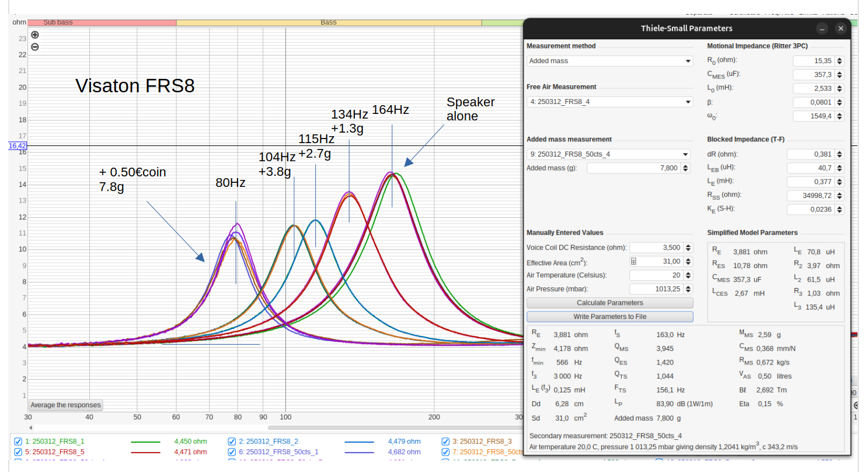This screenshot has width=868, height=472.
Task: Toggle trace checkbox 7: 250312_FRS8_50cts
Action: [x=445, y=452]
